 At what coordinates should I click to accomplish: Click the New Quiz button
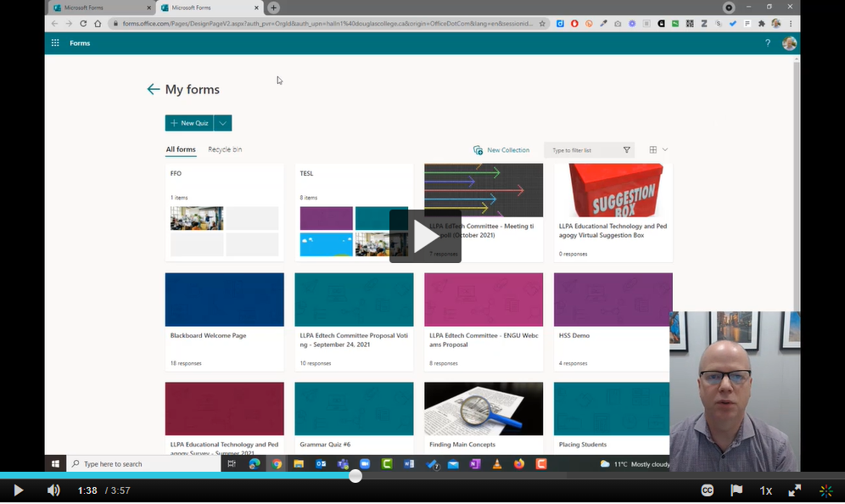coord(189,123)
